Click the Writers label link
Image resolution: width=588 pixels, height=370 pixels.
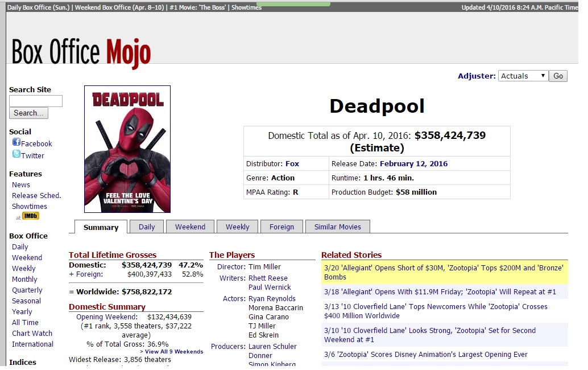click(233, 278)
